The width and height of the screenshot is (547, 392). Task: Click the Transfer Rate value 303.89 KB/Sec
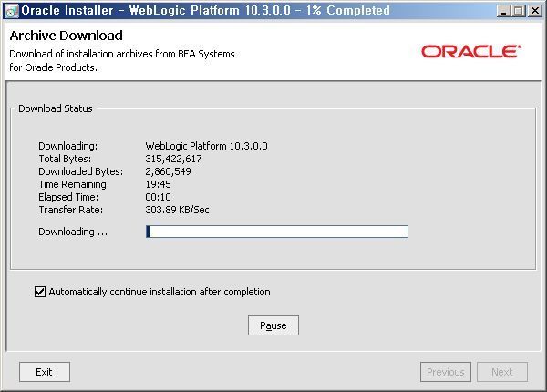177,210
